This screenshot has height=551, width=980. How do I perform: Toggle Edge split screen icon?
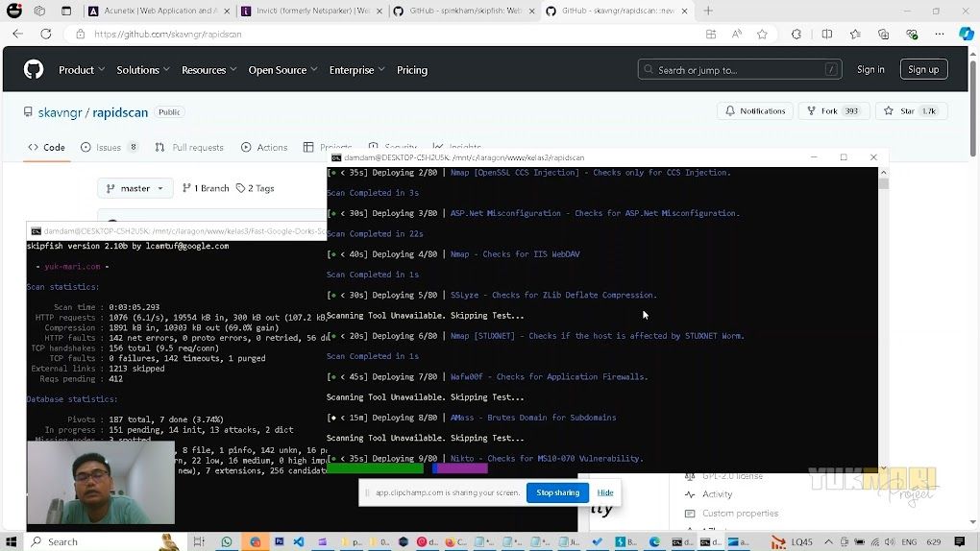pyautogui.click(x=827, y=35)
